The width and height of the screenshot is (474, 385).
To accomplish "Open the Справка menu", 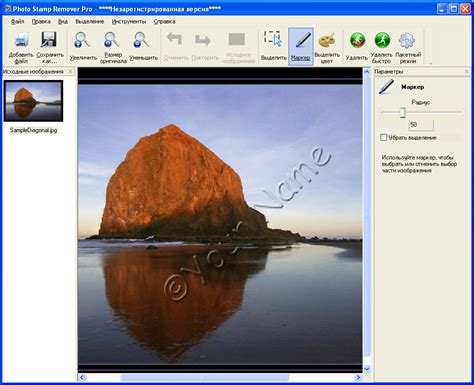I will point(164,21).
